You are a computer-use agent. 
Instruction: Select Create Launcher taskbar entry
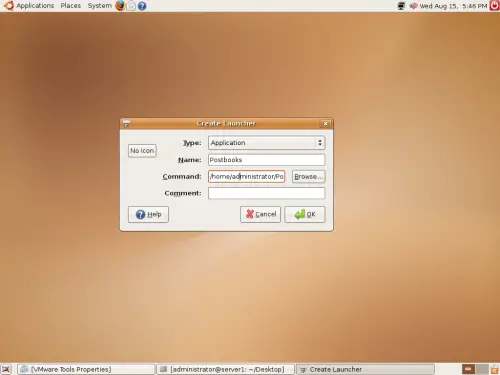pyautogui.click(x=365, y=369)
